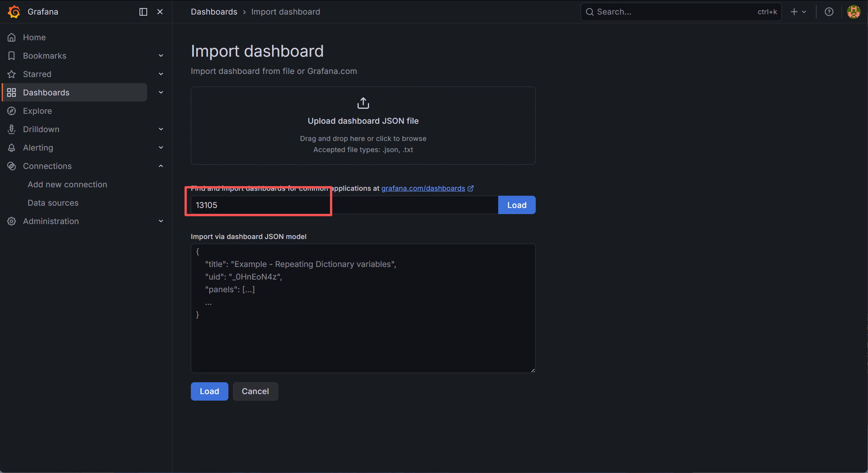
Task: Open the plus New menu
Action: [799, 12]
